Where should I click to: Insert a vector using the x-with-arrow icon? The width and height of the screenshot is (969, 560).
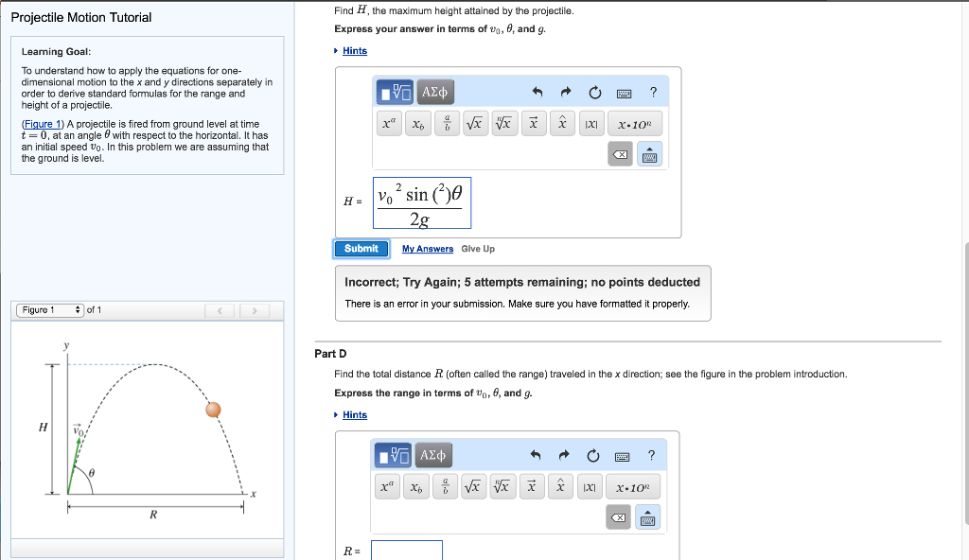point(533,123)
